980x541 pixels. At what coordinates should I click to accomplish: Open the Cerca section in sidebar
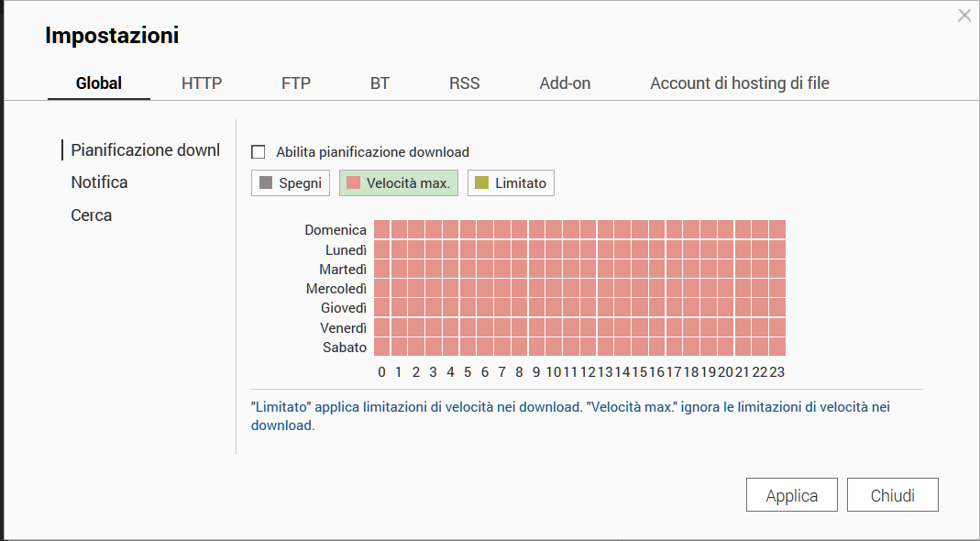click(x=92, y=215)
